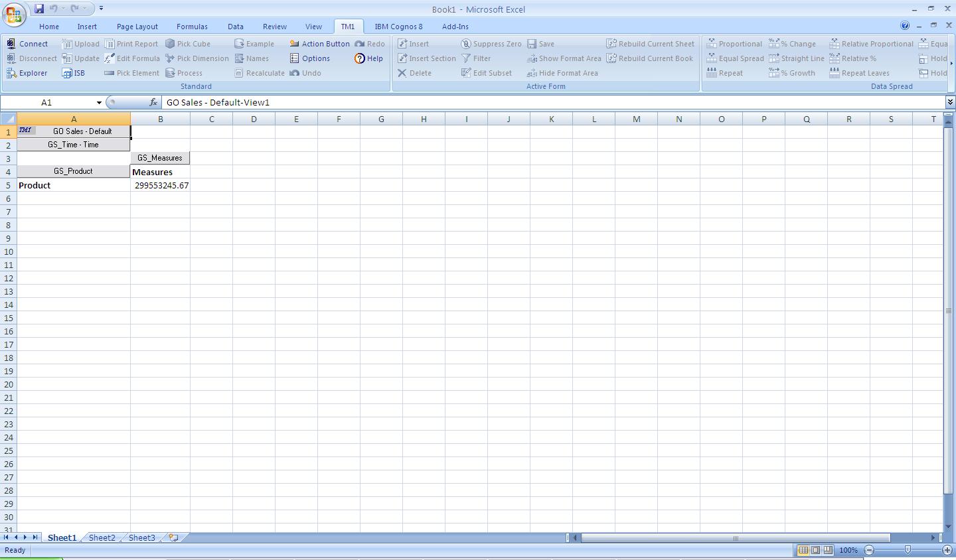The width and height of the screenshot is (956, 560).
Task: Open the Quick Access Toolbar customize dropdown
Action: coord(101,8)
